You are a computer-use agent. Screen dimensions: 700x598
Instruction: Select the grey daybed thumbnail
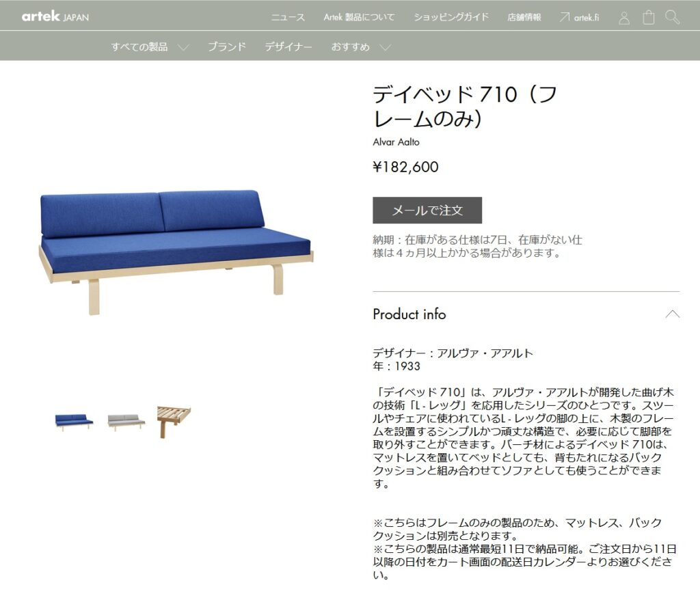click(x=126, y=422)
